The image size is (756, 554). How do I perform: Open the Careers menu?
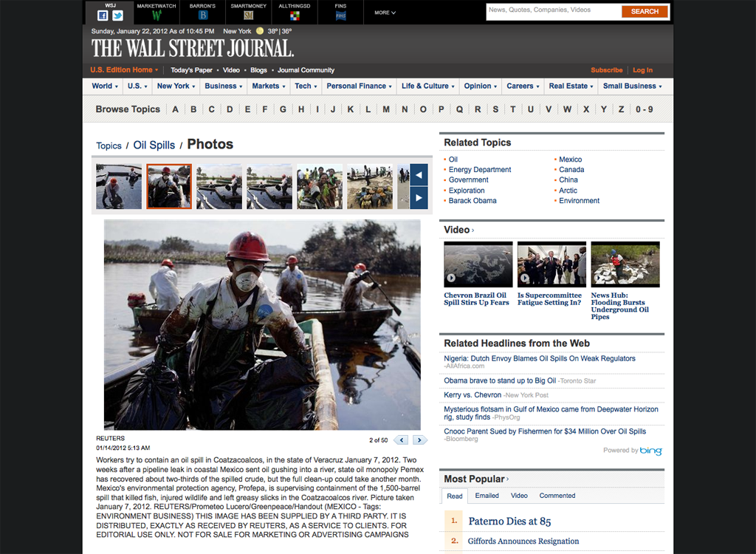pyautogui.click(x=523, y=86)
